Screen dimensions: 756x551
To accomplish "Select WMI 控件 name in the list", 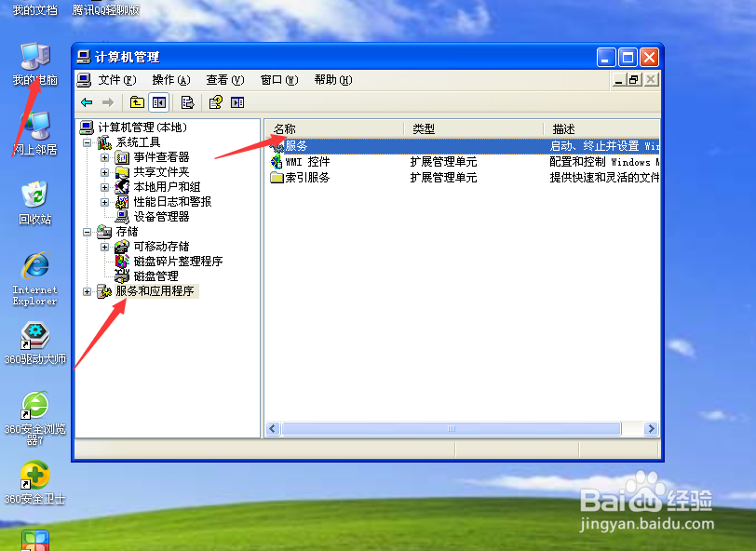I will click(x=307, y=162).
